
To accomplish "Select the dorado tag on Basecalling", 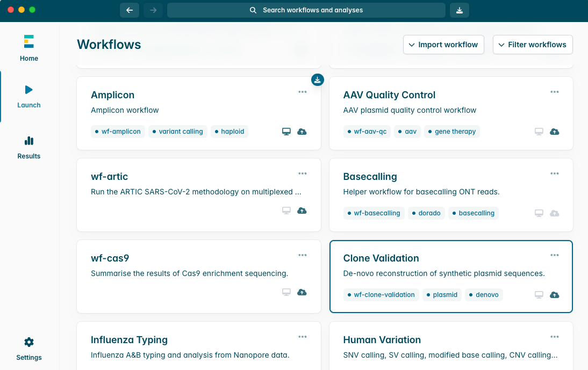I will tap(426, 213).
